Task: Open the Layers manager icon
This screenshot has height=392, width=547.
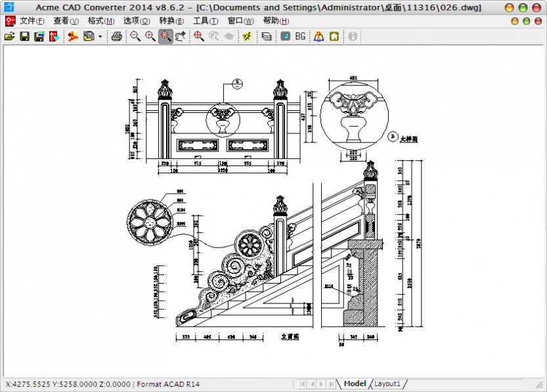Action: click(267, 36)
